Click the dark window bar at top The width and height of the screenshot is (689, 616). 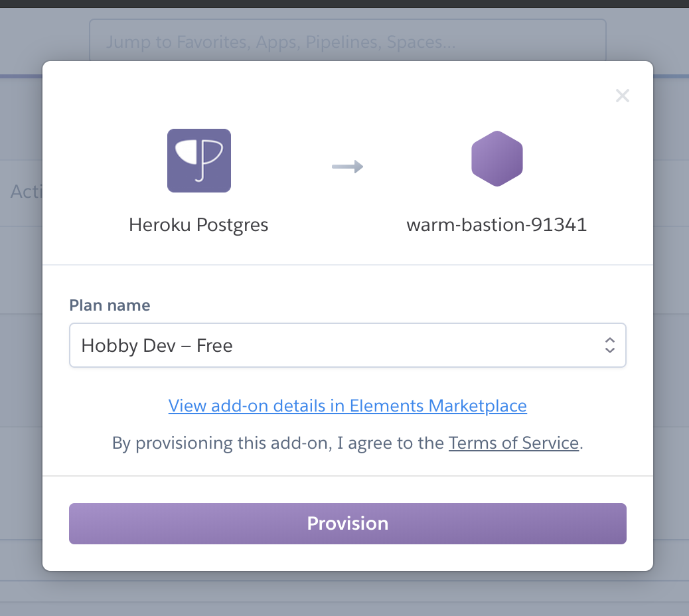point(344,3)
